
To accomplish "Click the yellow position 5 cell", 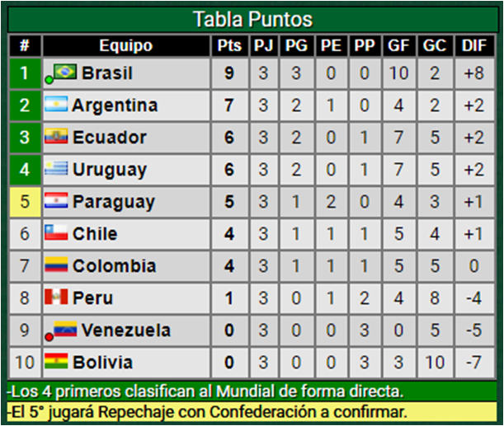I will [25, 202].
